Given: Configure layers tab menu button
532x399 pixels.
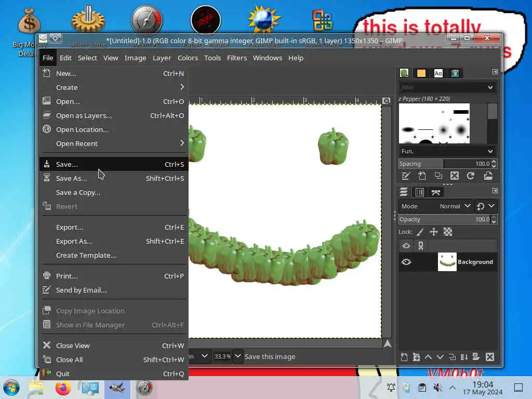Looking at the screenshot, I should 495,191.
